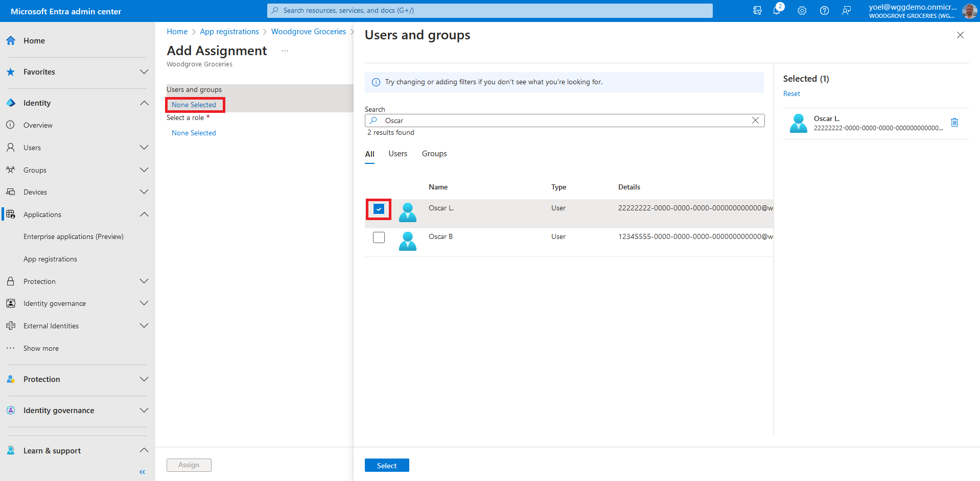
Task: Switch to the Groups tab
Action: point(434,154)
